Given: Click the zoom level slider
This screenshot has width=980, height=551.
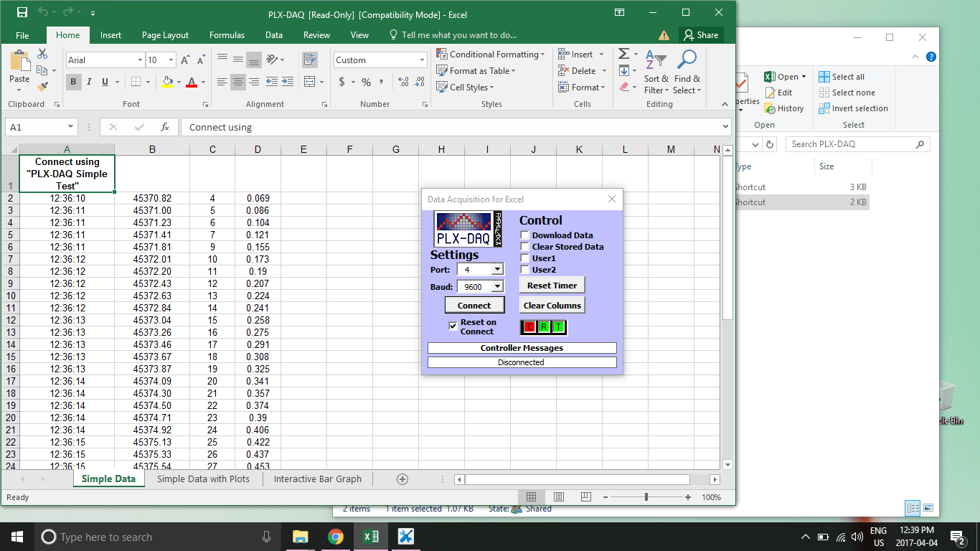Looking at the screenshot, I should pos(646,497).
